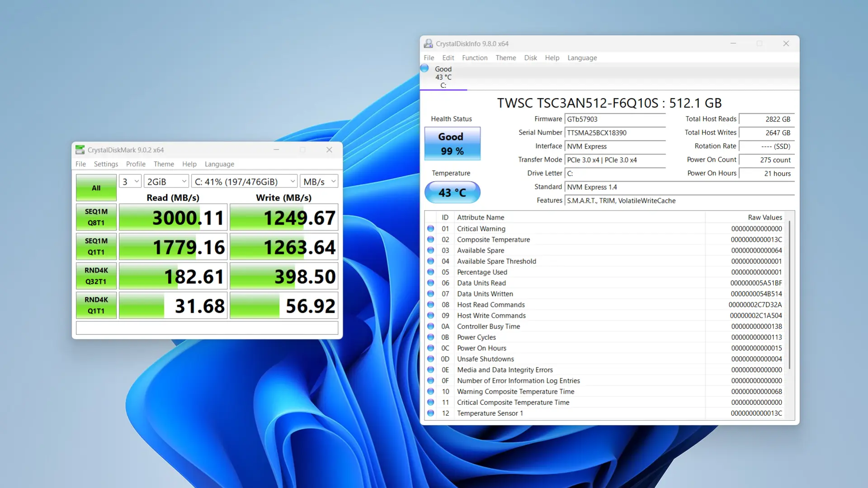Viewport: 868px width, 488px height.
Task: Click the status orb for Warning Composite Temperature Time
Action: [x=431, y=391]
